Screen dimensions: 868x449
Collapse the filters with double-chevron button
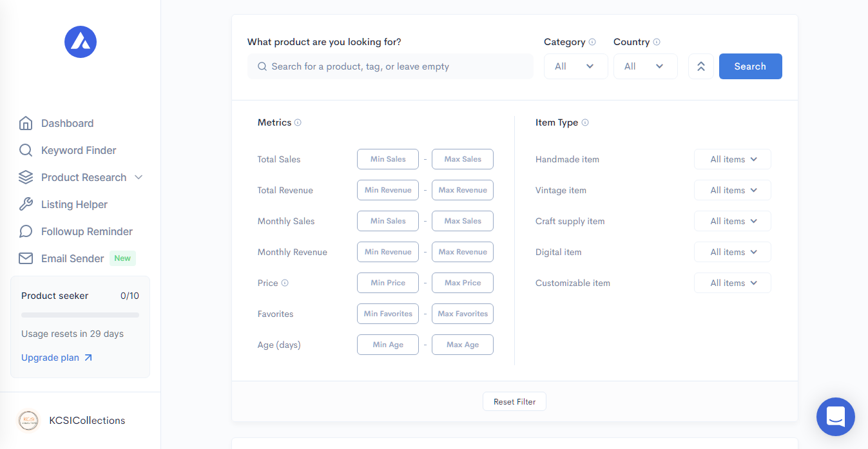point(701,66)
